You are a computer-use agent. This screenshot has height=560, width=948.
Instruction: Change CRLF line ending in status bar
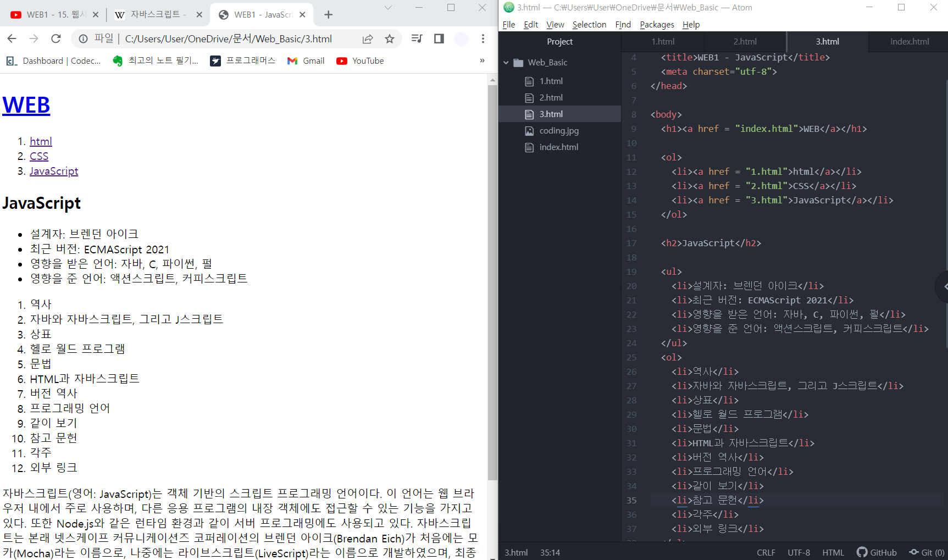(x=766, y=552)
